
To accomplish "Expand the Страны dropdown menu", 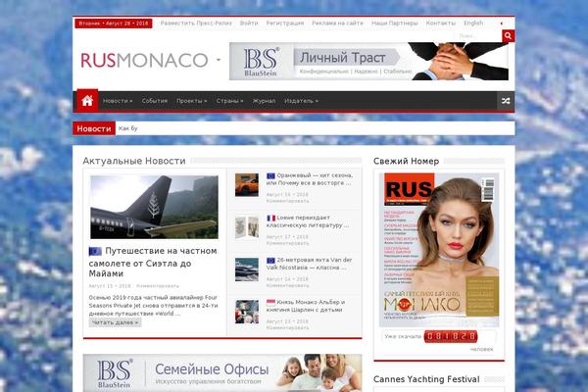I will point(229,101).
